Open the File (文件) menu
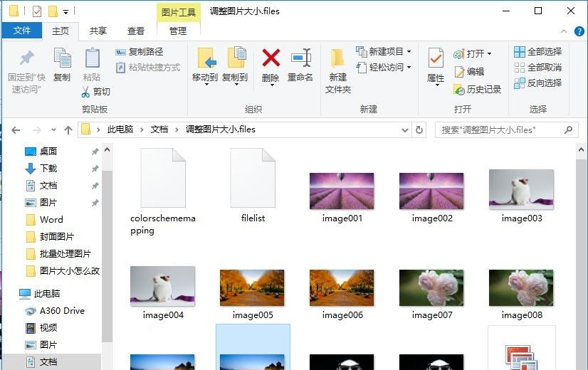588x370 pixels. pyautogui.click(x=22, y=31)
